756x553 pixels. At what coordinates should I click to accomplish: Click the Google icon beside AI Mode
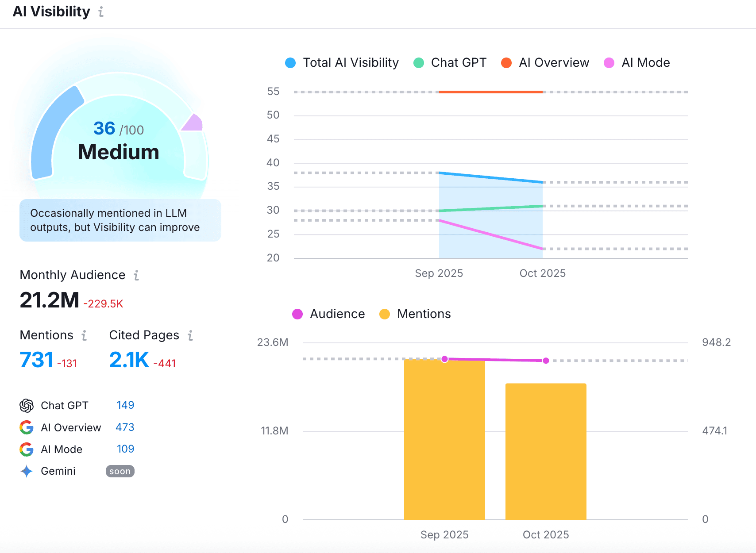point(27,449)
